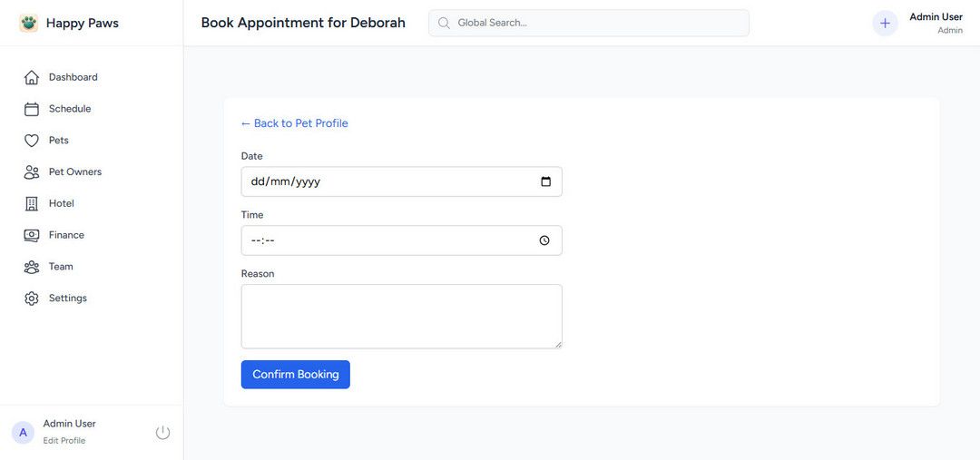This screenshot has width=980, height=460.
Task: Select the Pets heart icon
Action: point(32,141)
